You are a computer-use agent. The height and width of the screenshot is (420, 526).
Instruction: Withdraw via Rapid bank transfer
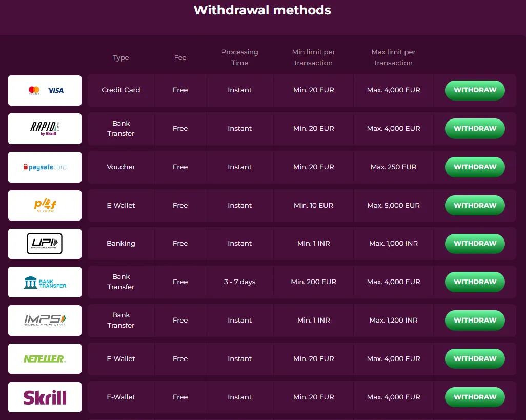(475, 129)
